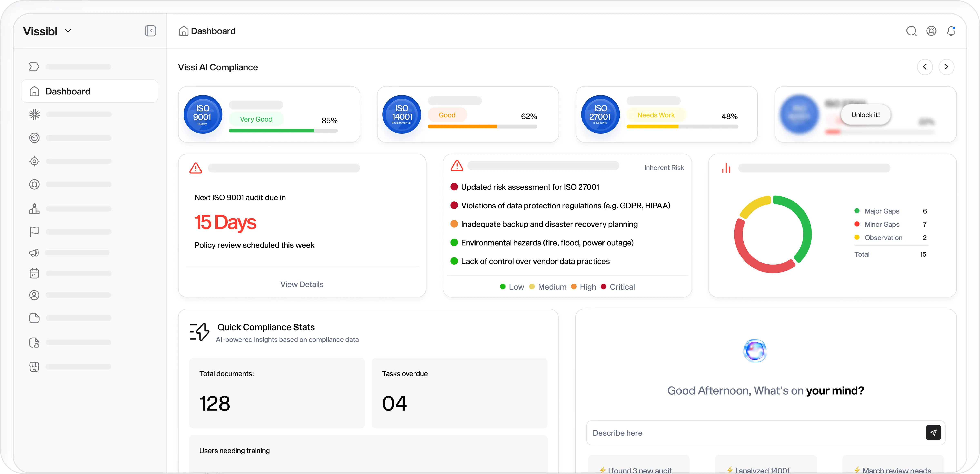Click the user profile circle sidebar icon
The width and height of the screenshot is (980, 474).
pyautogui.click(x=34, y=295)
